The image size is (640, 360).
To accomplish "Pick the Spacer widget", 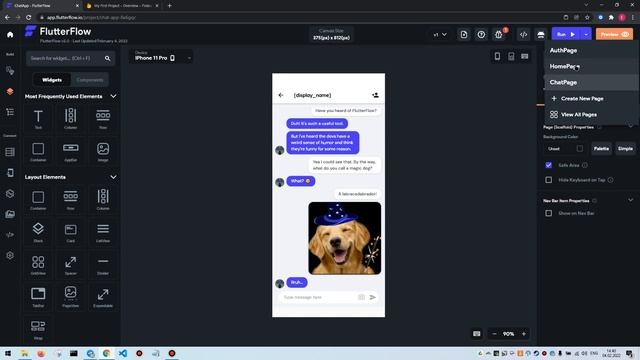I will [x=71, y=264].
